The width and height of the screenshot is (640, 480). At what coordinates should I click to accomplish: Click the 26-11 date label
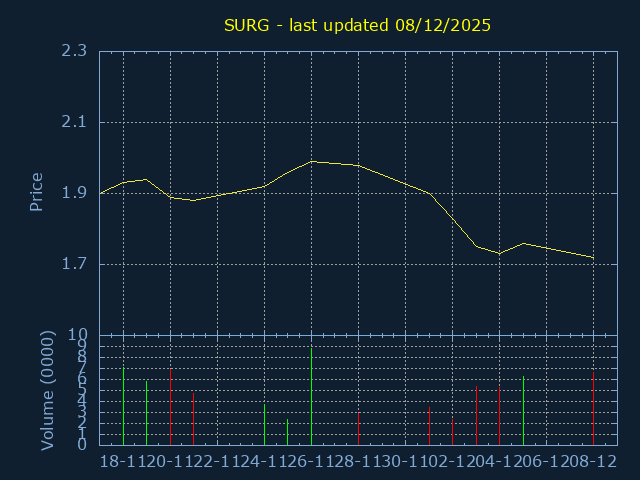click(309, 461)
